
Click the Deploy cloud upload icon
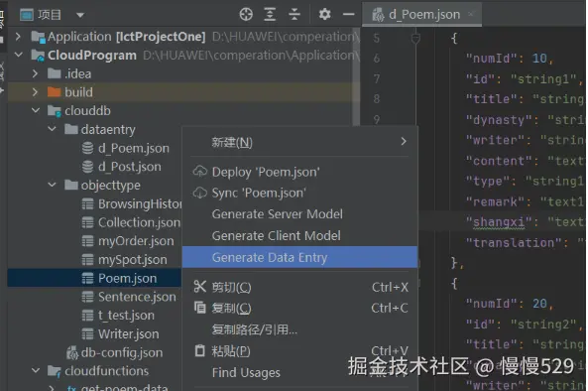[x=200, y=171]
